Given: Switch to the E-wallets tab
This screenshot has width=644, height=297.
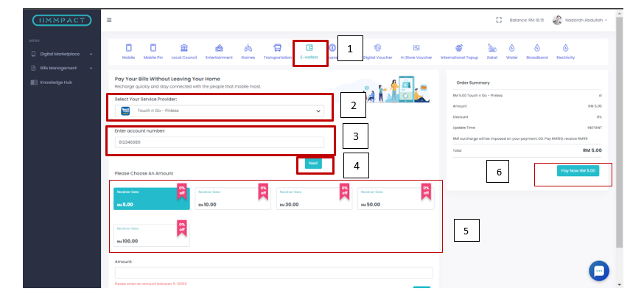Looking at the screenshot, I should click(309, 51).
